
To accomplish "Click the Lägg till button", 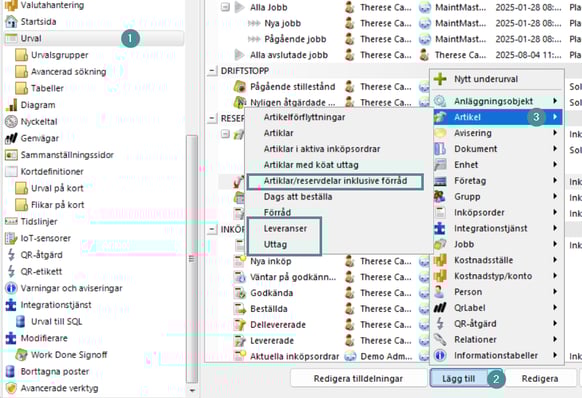I will (466, 378).
